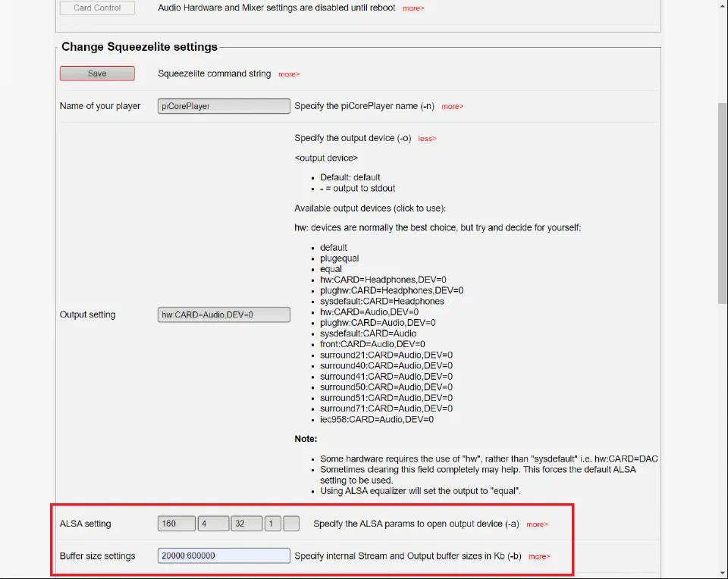Choose 'plugequal' output device
Image resolution: width=728 pixels, height=579 pixels.
click(340, 258)
